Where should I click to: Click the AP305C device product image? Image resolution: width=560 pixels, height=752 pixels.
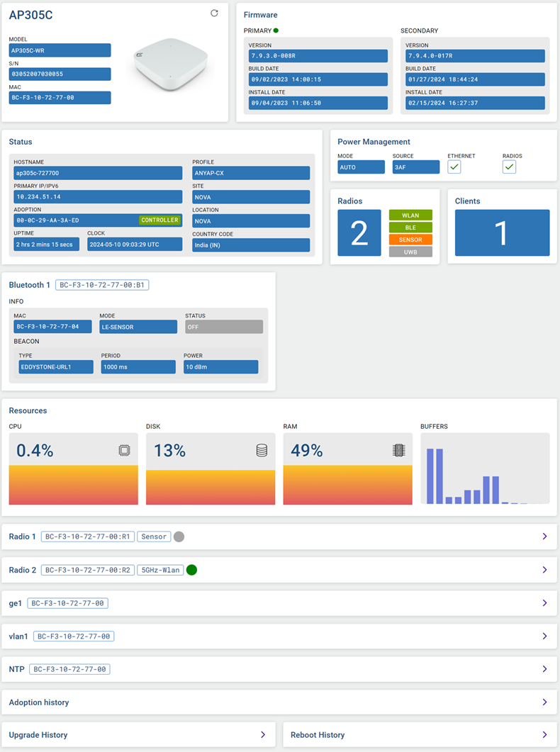[x=170, y=64]
